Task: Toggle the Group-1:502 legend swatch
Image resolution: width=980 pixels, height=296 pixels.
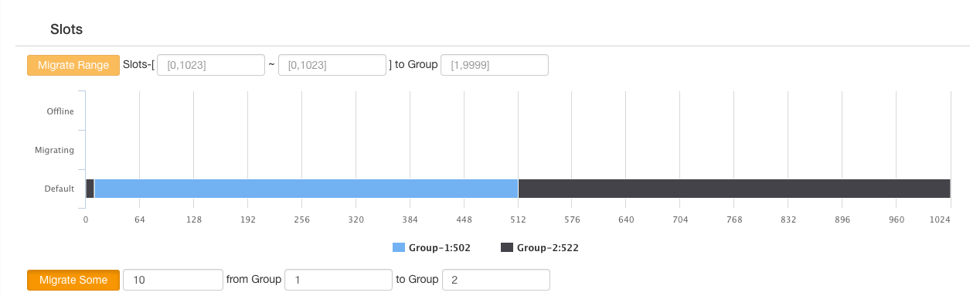Action: 399,248
